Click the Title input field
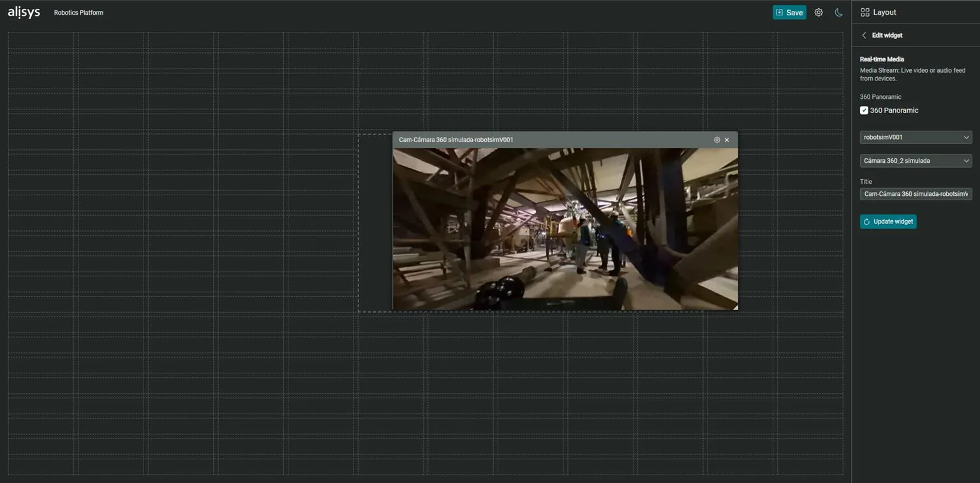This screenshot has height=483, width=980. 916,194
